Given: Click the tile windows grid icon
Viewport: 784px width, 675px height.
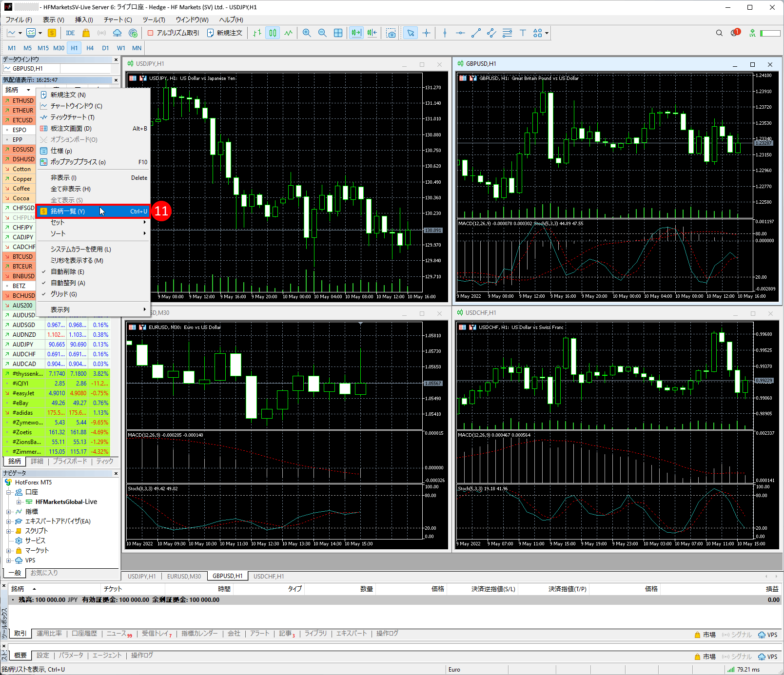Looking at the screenshot, I should [x=338, y=33].
